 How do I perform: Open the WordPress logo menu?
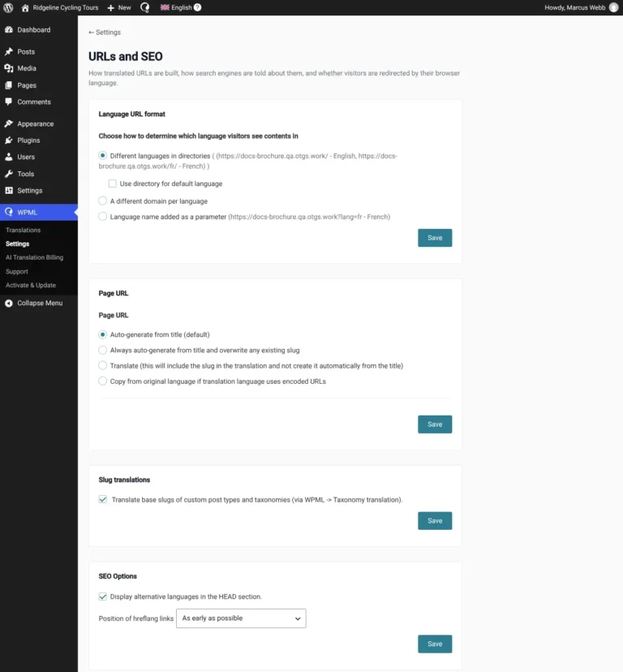pos(8,8)
